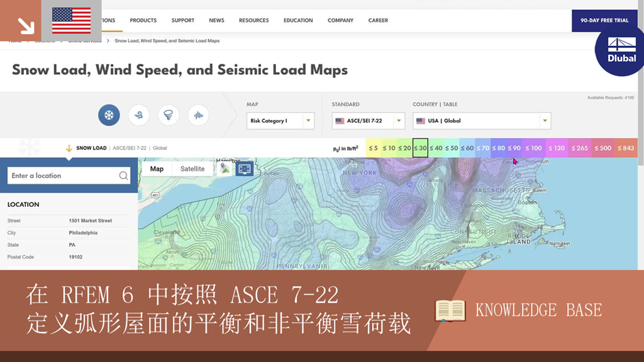
Task: Click the breadcrumb Snow Load, Wind Speed link
Action: 167,41
